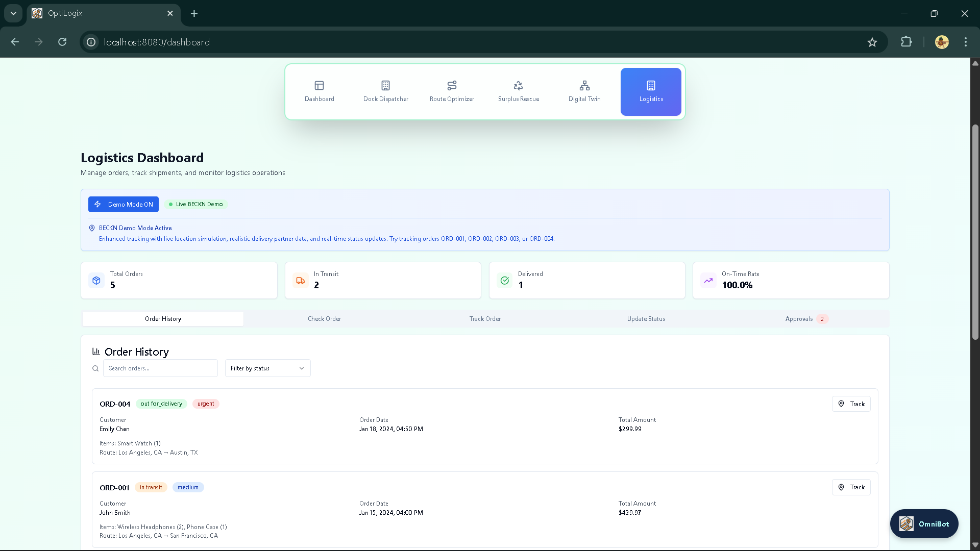
Task: Open the tab search chevron dropdown
Action: [x=13, y=13]
